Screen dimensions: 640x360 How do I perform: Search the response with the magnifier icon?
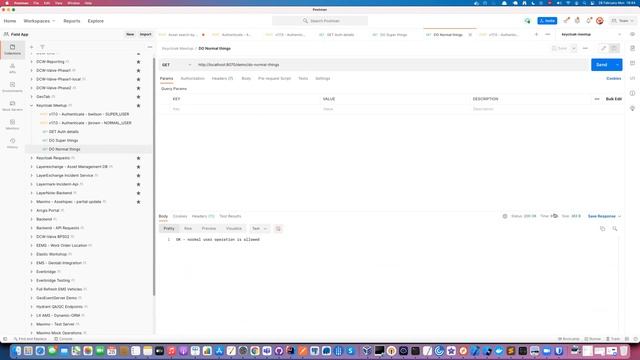(x=615, y=229)
